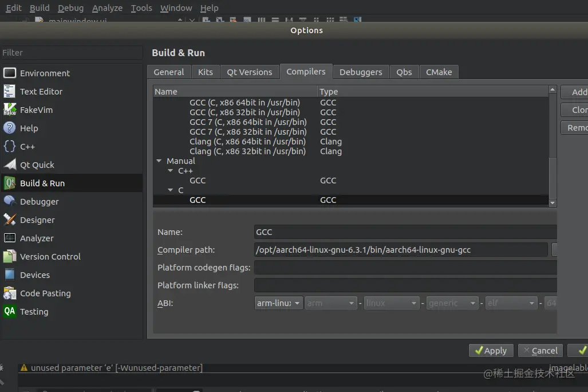Click the Type column header
Image resolution: width=588 pixels, height=392 pixels.
coord(433,92)
